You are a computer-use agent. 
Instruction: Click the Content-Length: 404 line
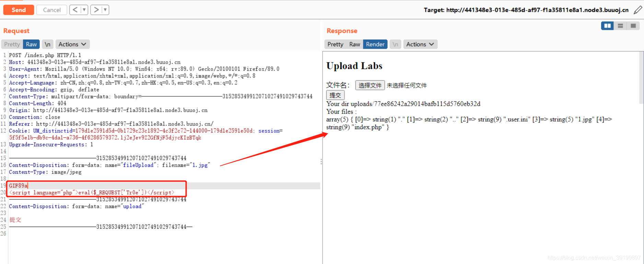pyautogui.click(x=38, y=103)
